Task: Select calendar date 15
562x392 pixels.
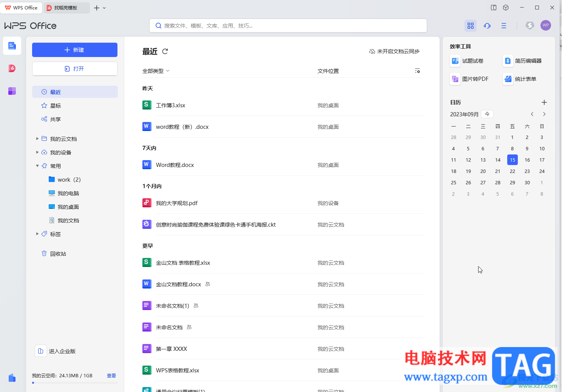Action: pos(513,160)
